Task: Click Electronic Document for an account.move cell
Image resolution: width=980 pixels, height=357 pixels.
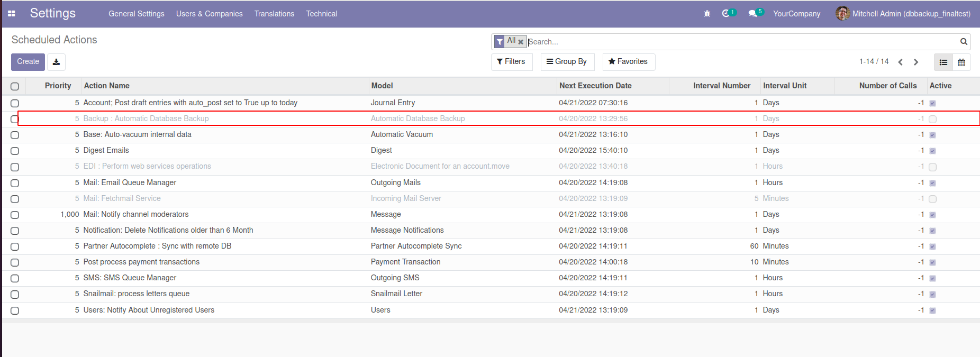Action: (440, 166)
